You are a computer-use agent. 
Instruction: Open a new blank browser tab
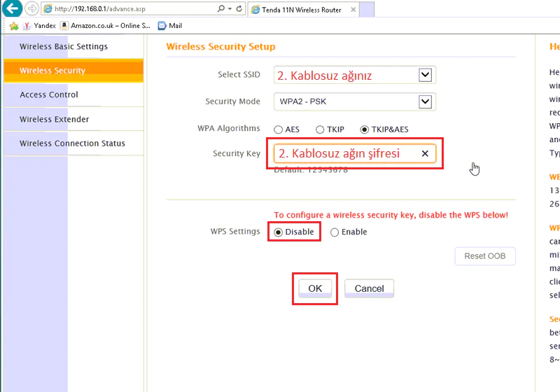(x=367, y=10)
